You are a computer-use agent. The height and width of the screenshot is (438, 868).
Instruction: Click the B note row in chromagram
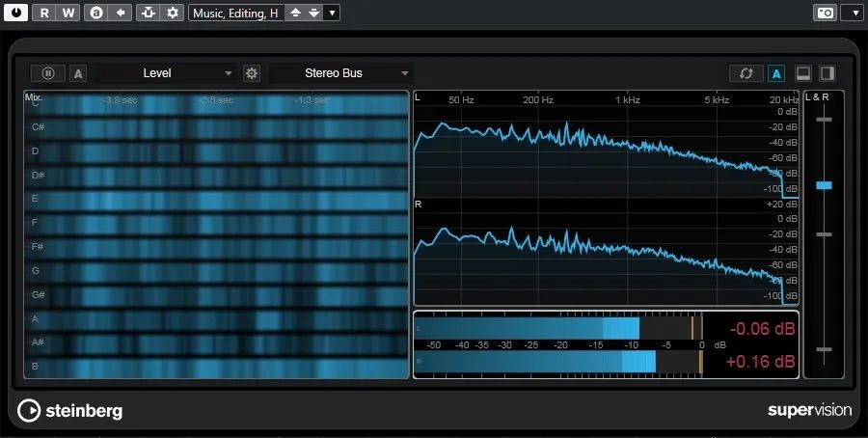pos(216,368)
